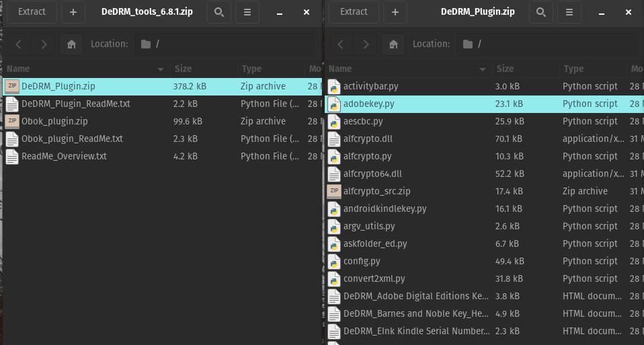
Task: Click Extract in DeDRM_tools_6.8.1.zip window
Action: pos(32,12)
